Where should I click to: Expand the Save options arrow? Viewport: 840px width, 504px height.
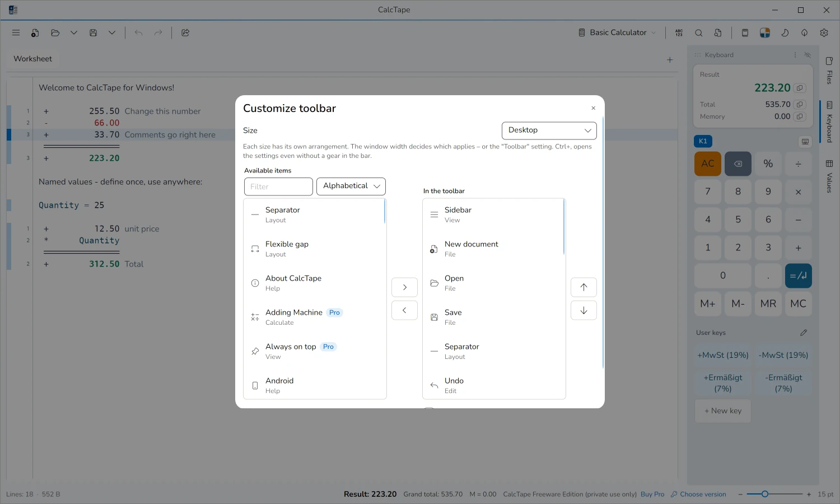click(x=112, y=32)
